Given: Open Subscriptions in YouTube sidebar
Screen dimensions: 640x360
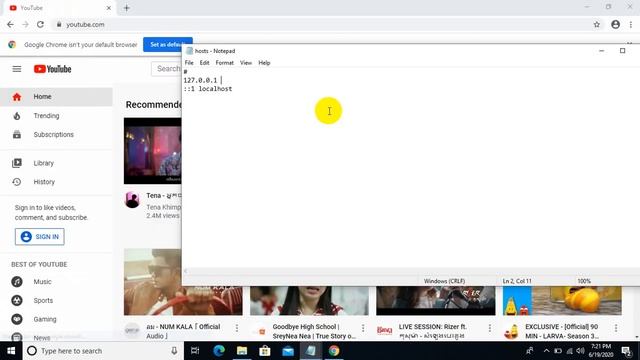Looking at the screenshot, I should tap(56, 135).
